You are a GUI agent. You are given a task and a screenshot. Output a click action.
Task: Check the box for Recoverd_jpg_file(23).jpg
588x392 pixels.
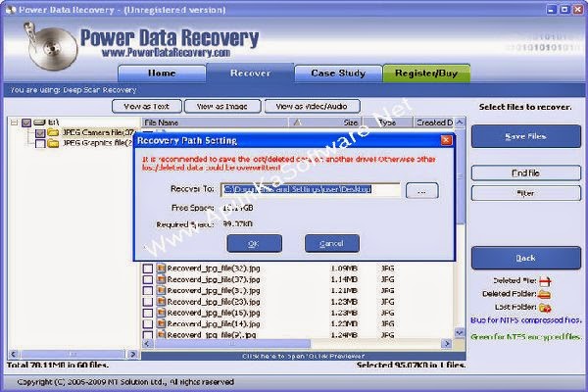[x=148, y=302]
